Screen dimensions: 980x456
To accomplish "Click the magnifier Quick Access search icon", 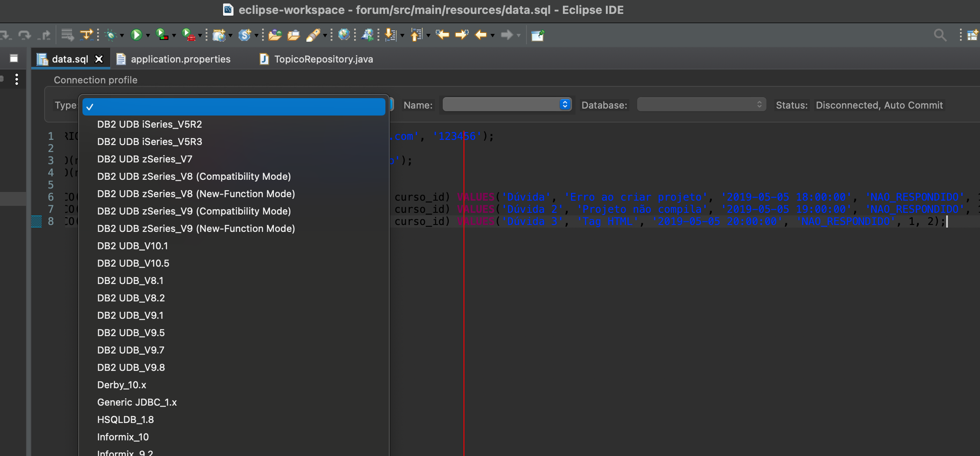I will (940, 35).
